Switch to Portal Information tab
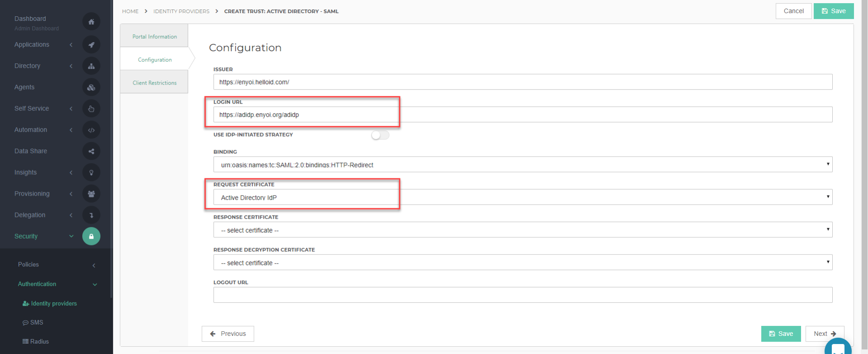Viewport: 868px width, 354px height. (154, 36)
